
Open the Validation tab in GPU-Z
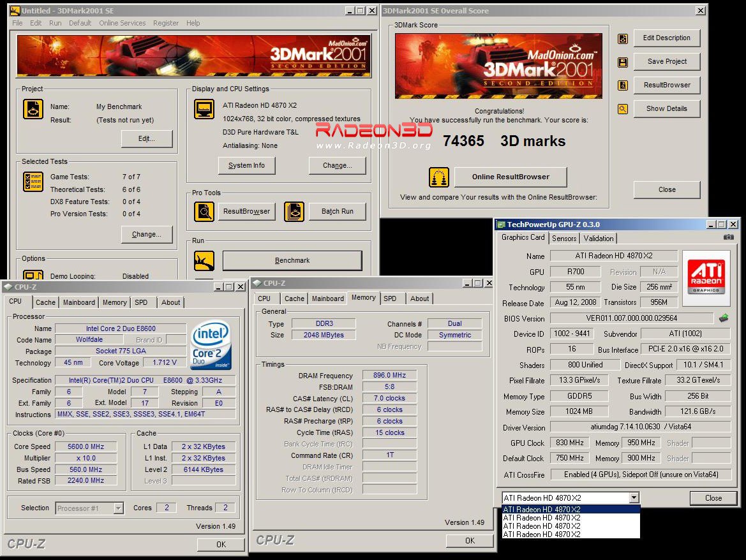coord(599,238)
